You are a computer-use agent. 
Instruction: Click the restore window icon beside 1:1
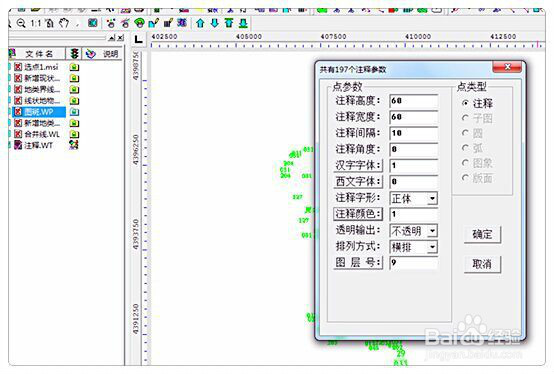(x=49, y=23)
